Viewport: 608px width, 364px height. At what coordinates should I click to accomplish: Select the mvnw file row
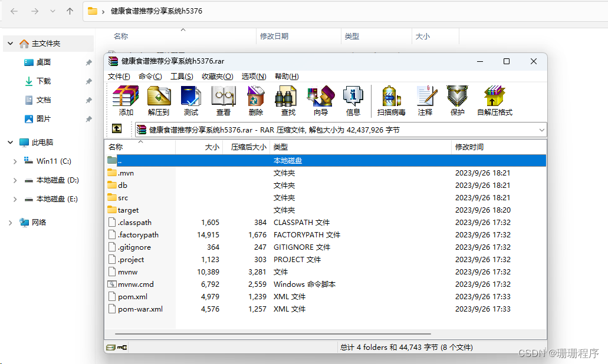tap(326, 272)
